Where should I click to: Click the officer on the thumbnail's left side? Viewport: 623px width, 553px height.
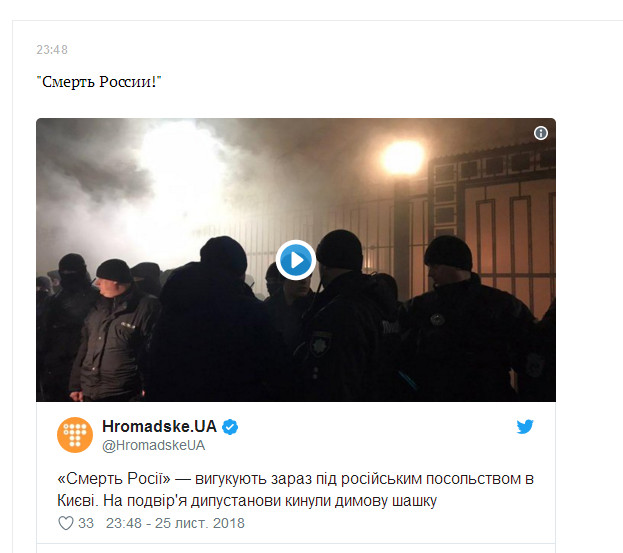[113, 330]
